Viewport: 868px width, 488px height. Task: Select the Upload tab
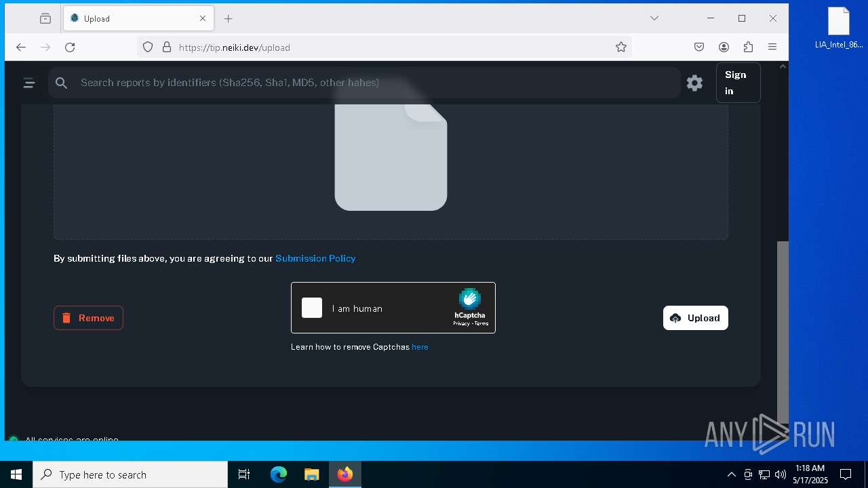pos(138,18)
